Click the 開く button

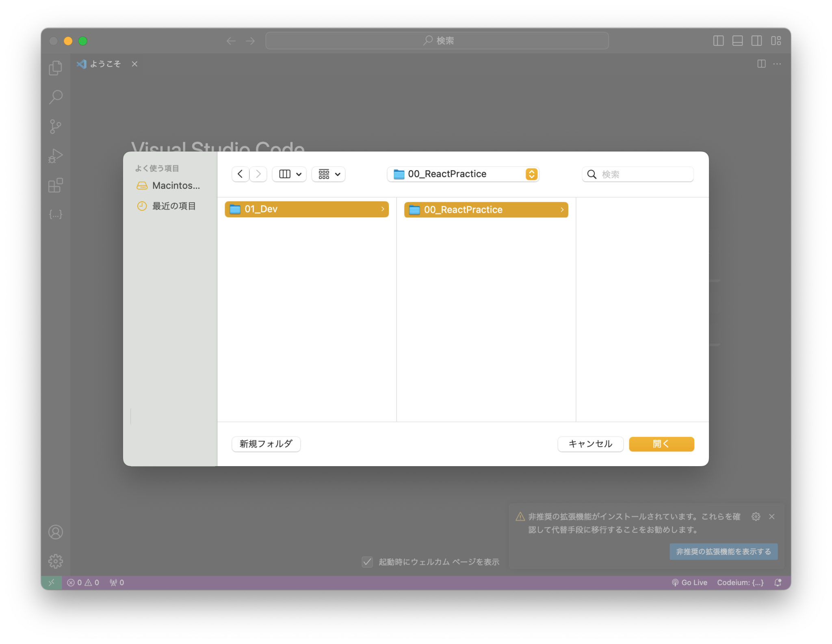tap(661, 444)
